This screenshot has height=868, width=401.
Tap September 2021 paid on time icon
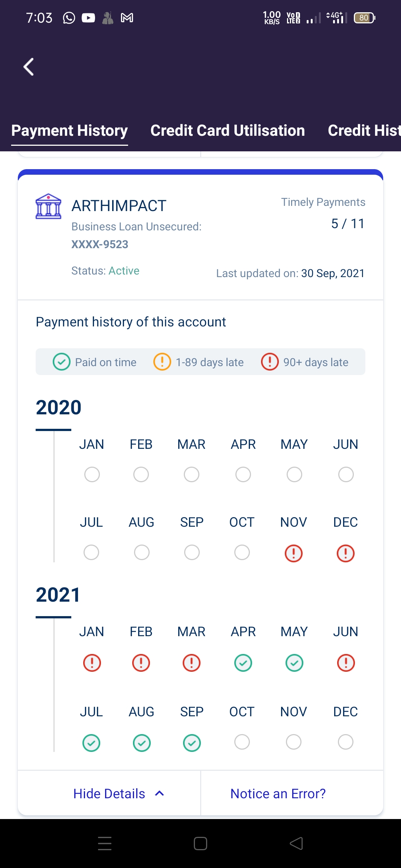[192, 743]
